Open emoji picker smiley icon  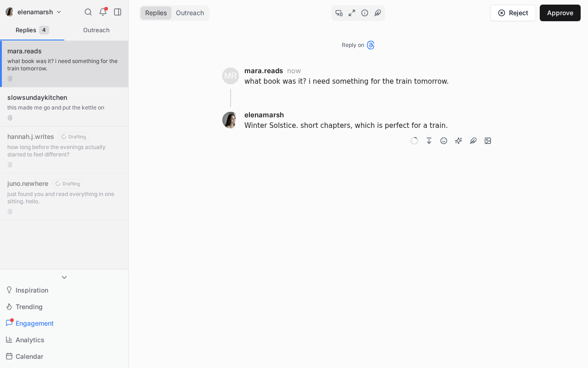pos(444,141)
